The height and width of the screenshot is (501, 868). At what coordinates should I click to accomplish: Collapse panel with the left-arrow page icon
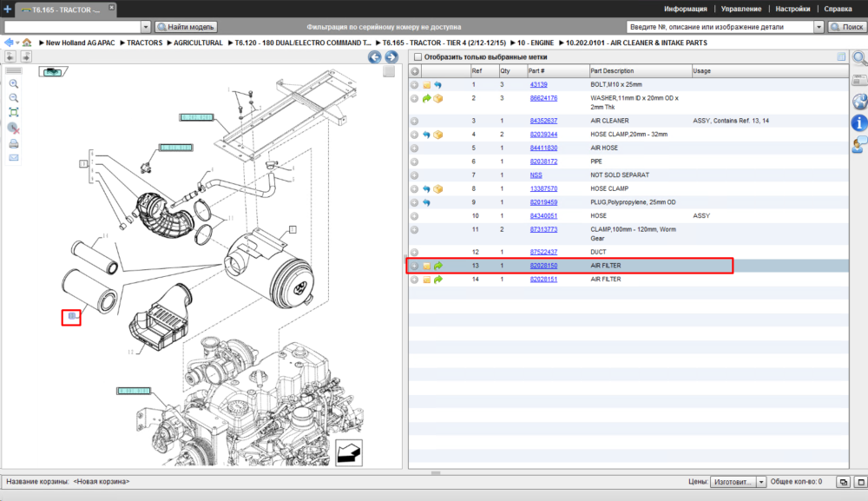coord(10,56)
